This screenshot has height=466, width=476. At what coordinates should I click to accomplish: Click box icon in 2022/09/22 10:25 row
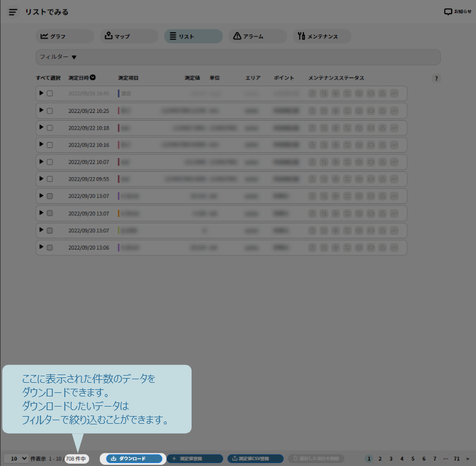[359, 111]
